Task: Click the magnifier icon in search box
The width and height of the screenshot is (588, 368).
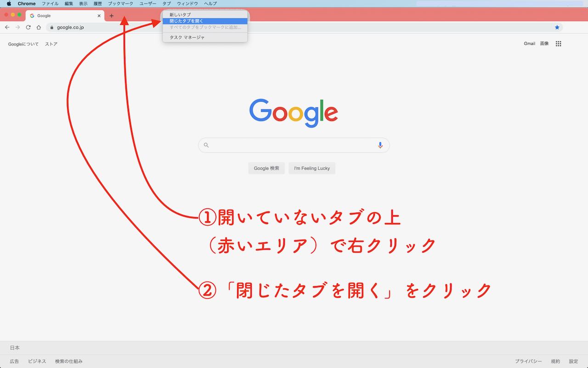Action: 206,145
